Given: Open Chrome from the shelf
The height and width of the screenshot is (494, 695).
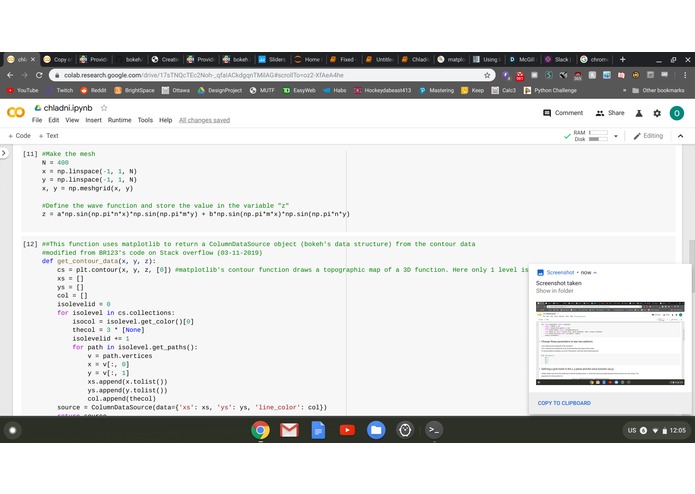Looking at the screenshot, I should coord(261,430).
